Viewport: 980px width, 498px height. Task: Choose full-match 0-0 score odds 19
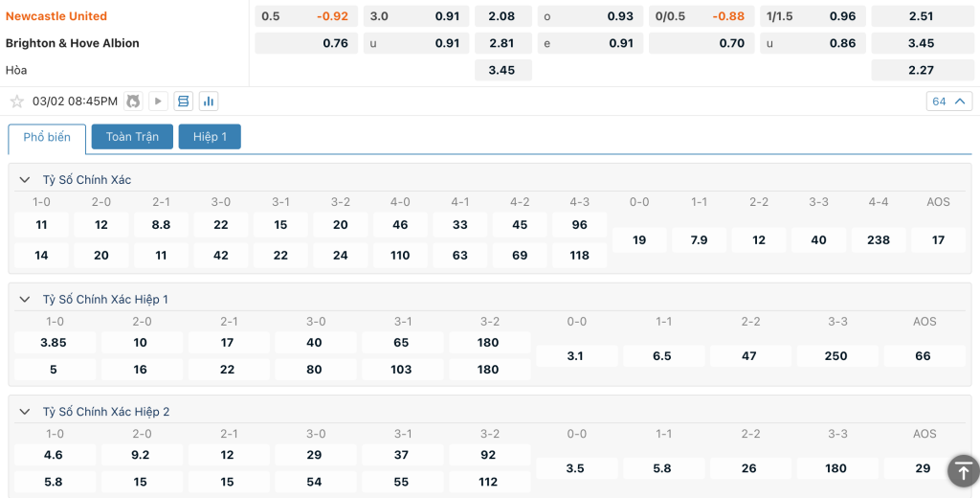click(638, 239)
